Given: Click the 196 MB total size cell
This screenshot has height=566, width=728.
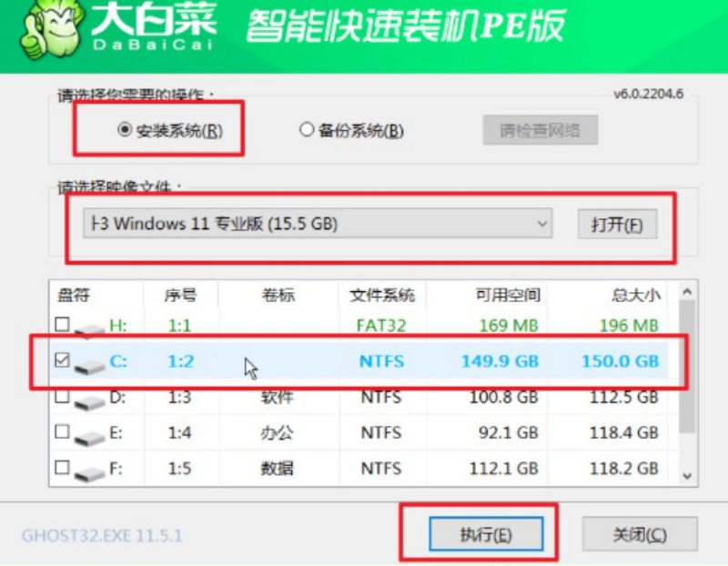Looking at the screenshot, I should 629,326.
